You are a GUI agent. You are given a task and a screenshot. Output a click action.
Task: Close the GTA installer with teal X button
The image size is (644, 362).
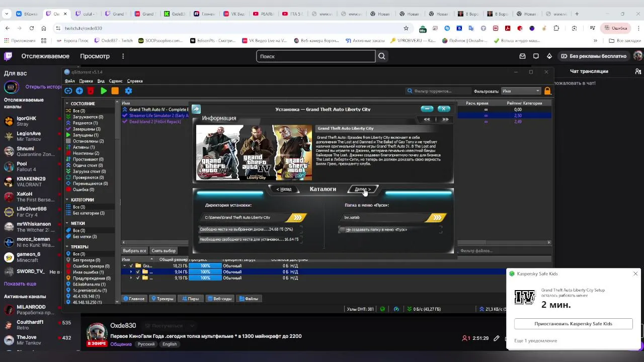pyautogui.click(x=444, y=109)
